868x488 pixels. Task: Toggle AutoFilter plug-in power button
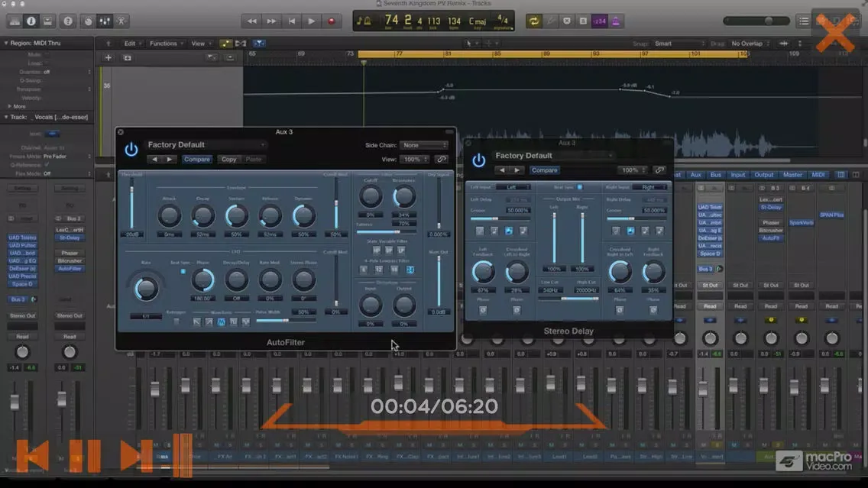click(x=131, y=150)
